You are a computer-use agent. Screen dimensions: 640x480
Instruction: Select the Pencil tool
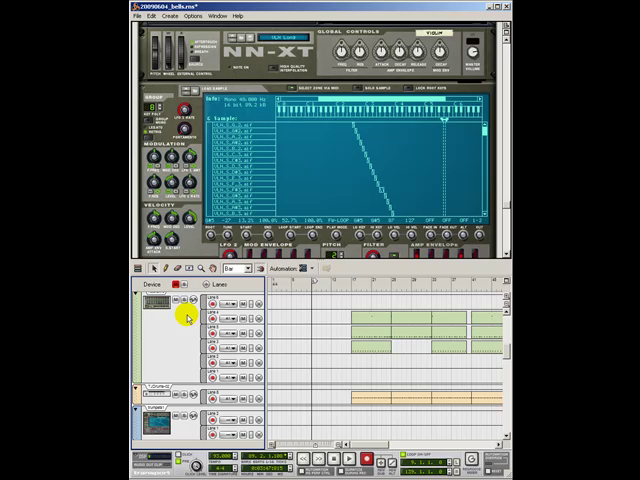(x=165, y=269)
